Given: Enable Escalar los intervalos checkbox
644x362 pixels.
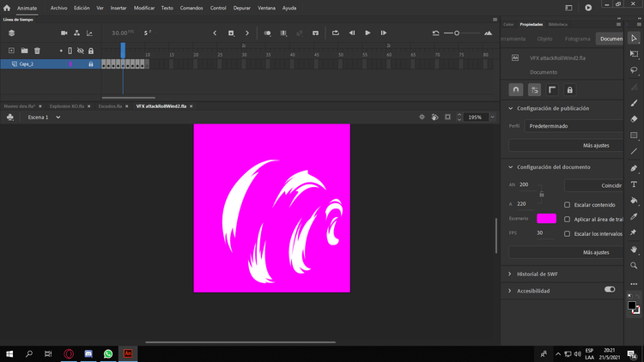Looking at the screenshot, I should [x=567, y=233].
